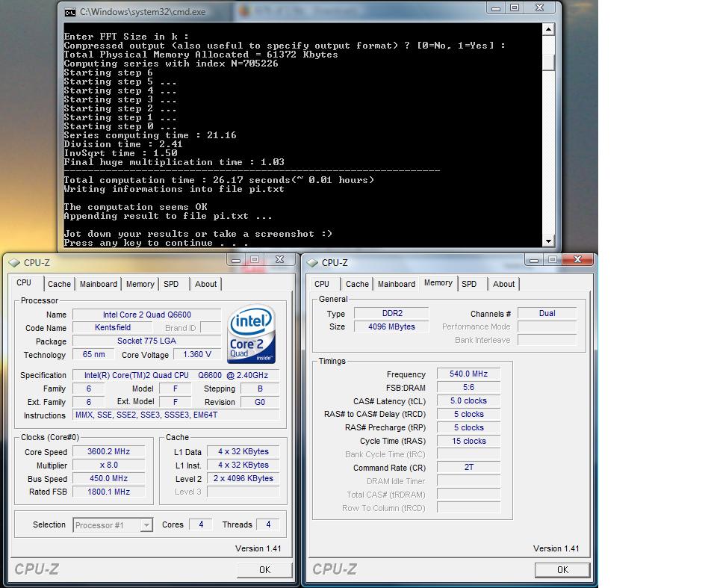Screen dimensions: 717x588
Task: Click the L1 Data value 4 x 32 KBytes
Action: tap(243, 451)
